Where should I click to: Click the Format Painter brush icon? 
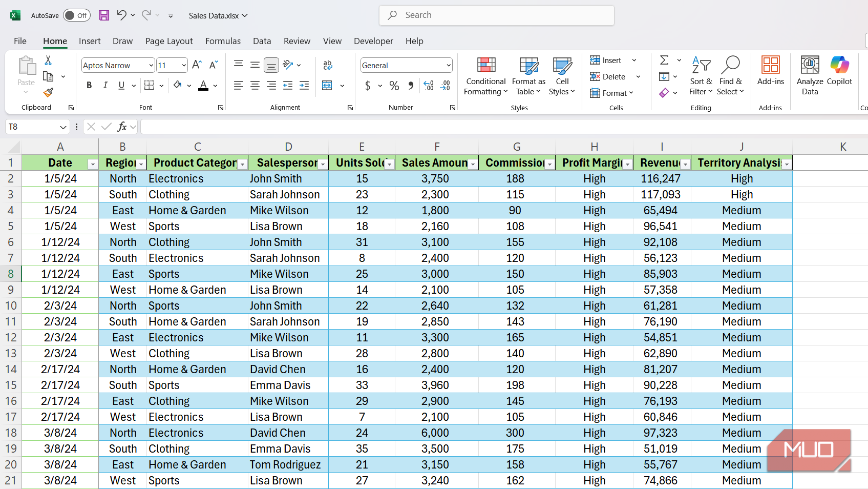pyautogui.click(x=48, y=92)
